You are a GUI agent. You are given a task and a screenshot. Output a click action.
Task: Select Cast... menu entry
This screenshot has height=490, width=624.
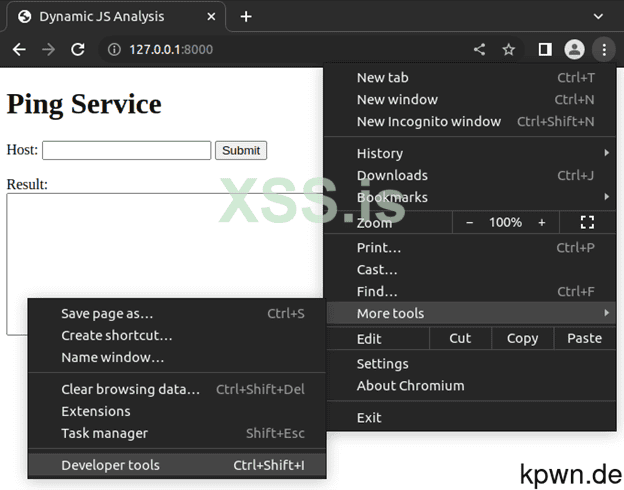(x=470, y=269)
